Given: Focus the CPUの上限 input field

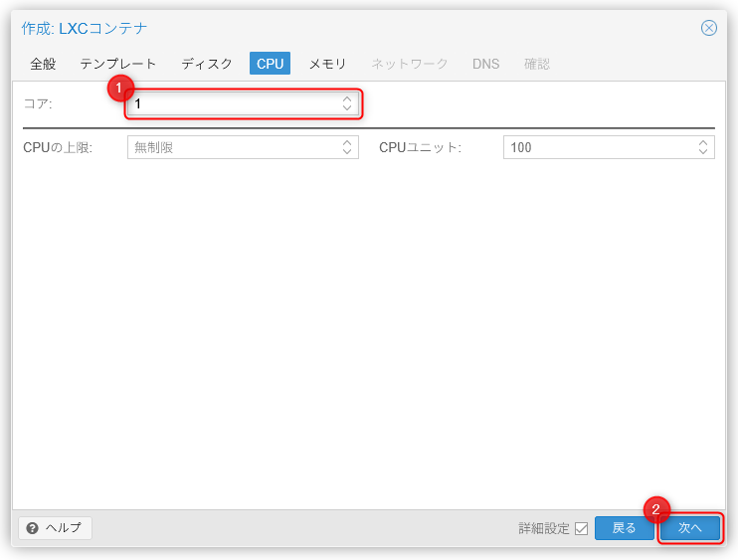Looking at the screenshot, I should coord(234,147).
